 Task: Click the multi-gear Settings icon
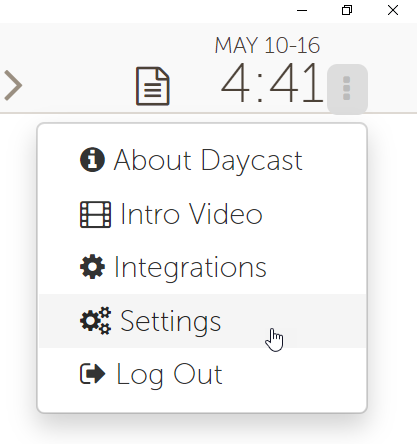[x=95, y=321]
